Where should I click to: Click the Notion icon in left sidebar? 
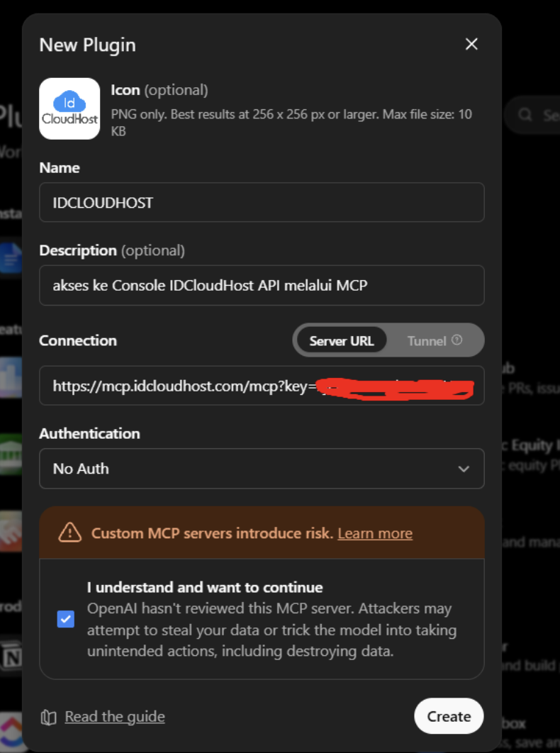11,657
